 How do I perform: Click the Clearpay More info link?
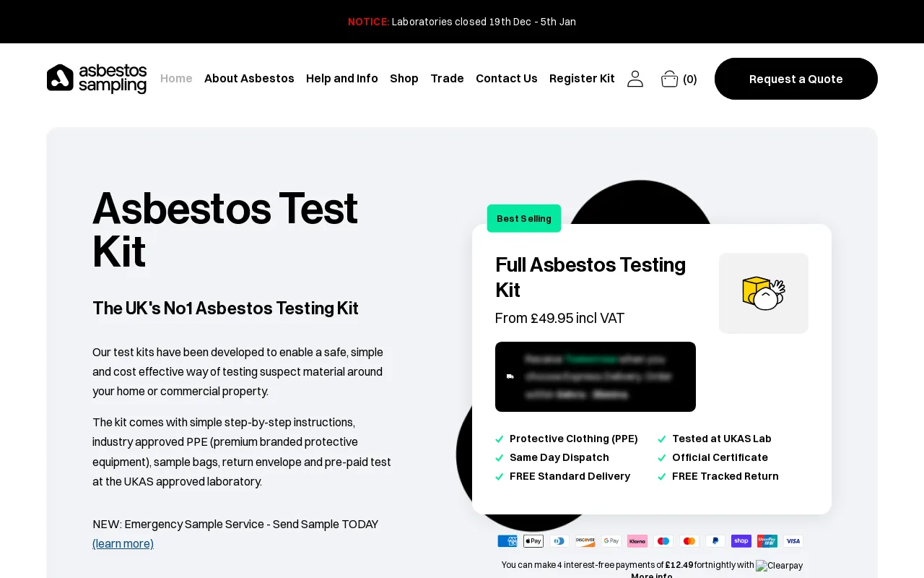click(651, 575)
